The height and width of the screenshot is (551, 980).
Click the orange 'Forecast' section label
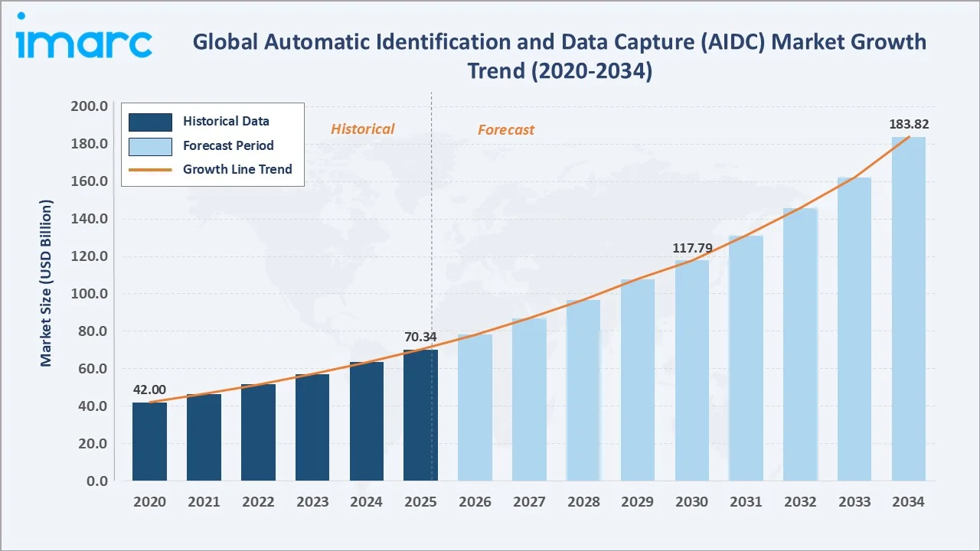506,130
